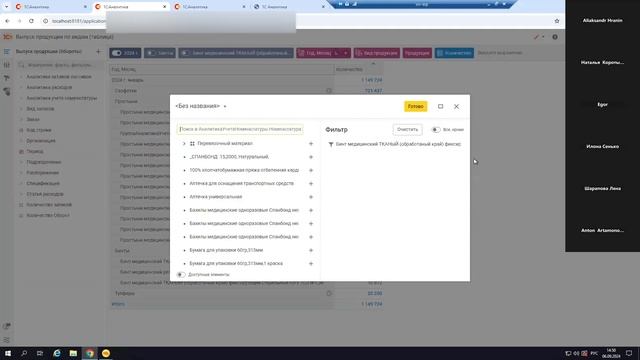Click the info icon at header right
The image size is (640, 360).
pos(555,37)
